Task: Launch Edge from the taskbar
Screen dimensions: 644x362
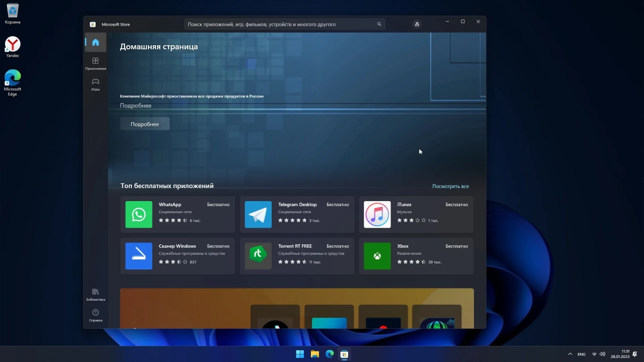Action: point(330,354)
